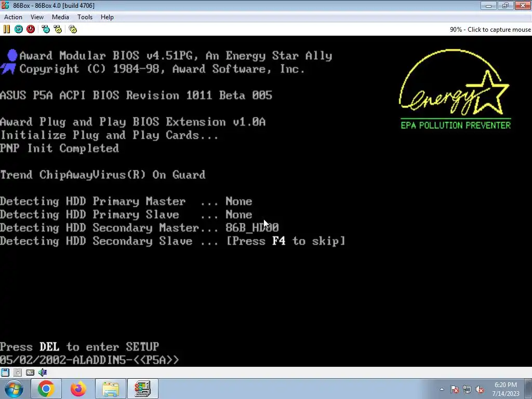
Task: Open the Tools menu
Action: 85,17
